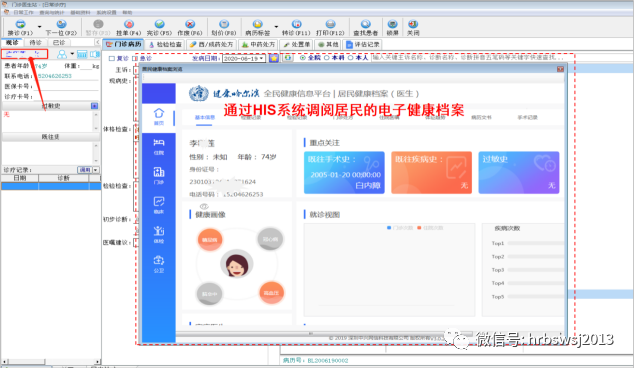Viewport: 634px width, 368px height.
Task: Switch to 处置单 tab
Action: (296, 44)
